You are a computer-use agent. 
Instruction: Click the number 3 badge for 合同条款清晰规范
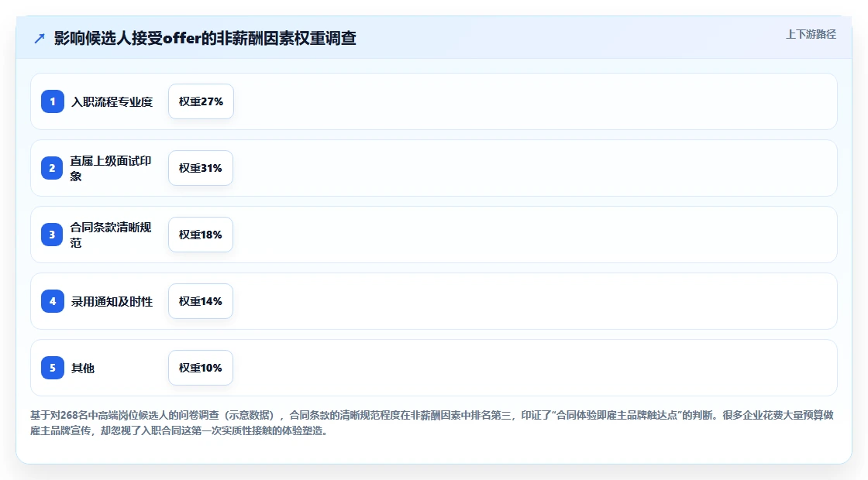point(52,235)
